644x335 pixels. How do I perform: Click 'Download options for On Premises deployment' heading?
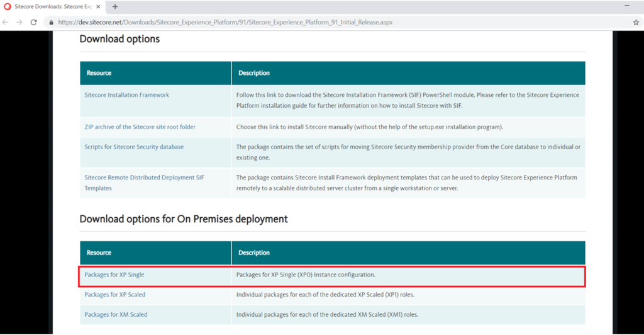pyautogui.click(x=184, y=219)
